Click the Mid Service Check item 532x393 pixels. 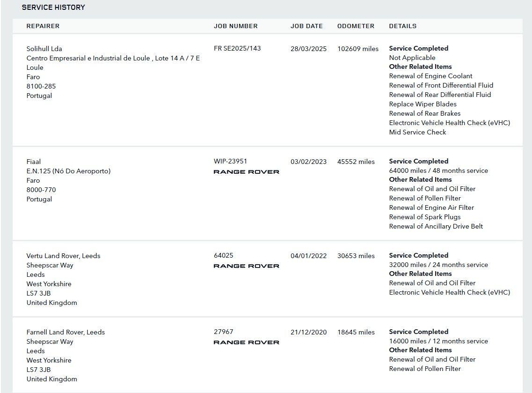417,132
